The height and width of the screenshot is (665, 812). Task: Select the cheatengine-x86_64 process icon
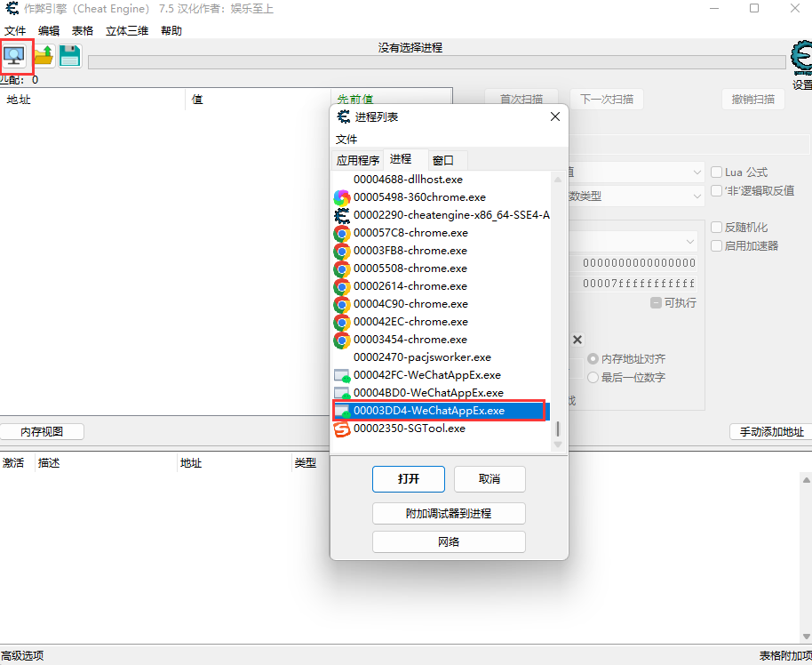(342, 215)
